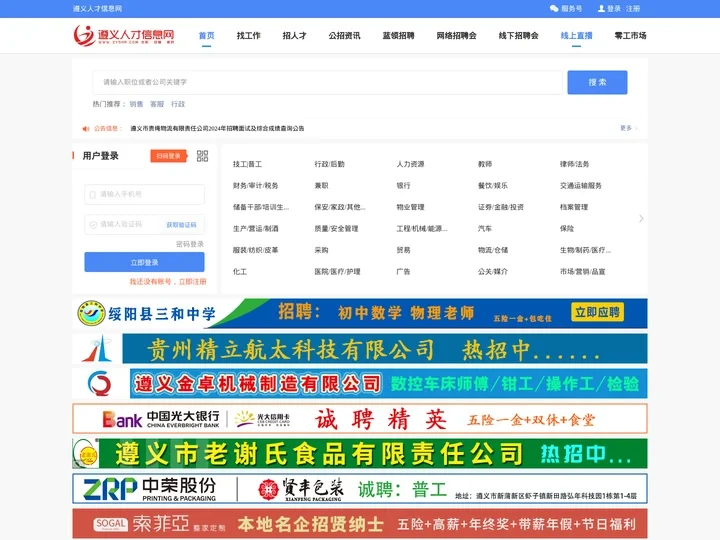Screen dimensions: 720x540
Task: Open 更多 announcements link
Action: 628,128
